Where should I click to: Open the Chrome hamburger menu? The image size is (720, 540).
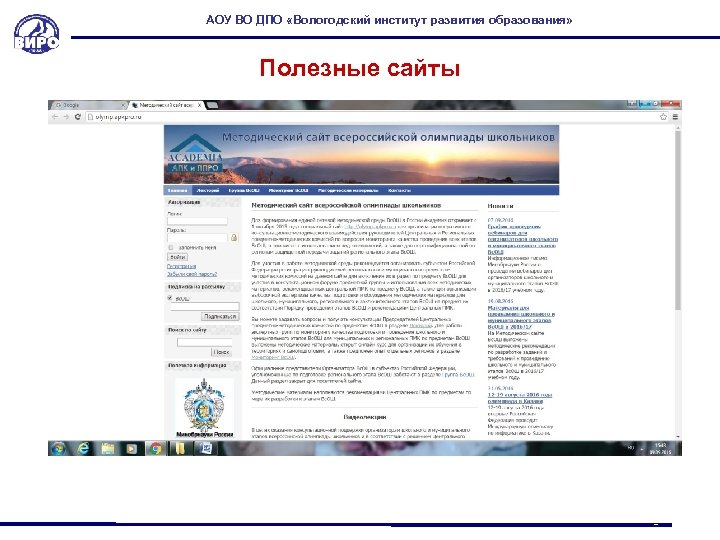[x=675, y=117]
